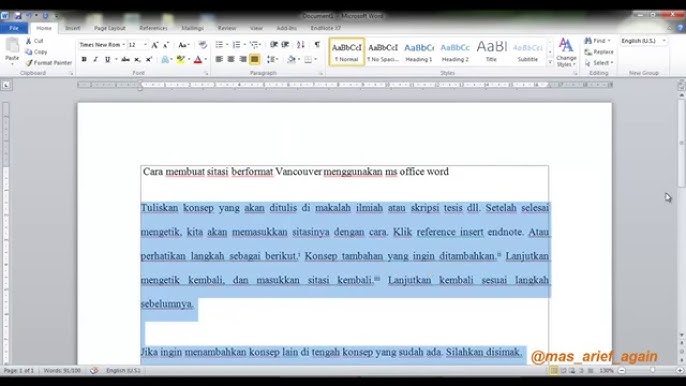Switch to the View tab

click(x=256, y=28)
